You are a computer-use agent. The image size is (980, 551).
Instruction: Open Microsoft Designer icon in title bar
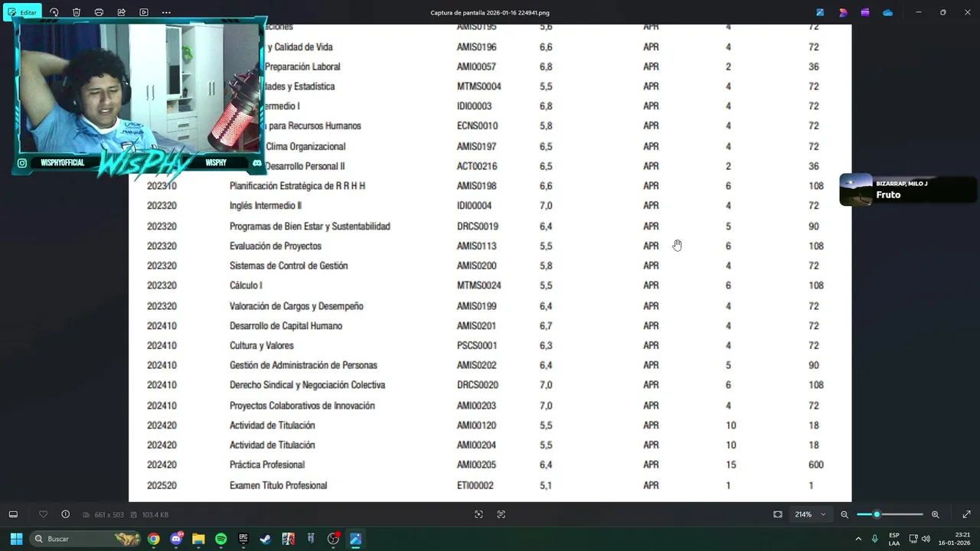pos(843,12)
